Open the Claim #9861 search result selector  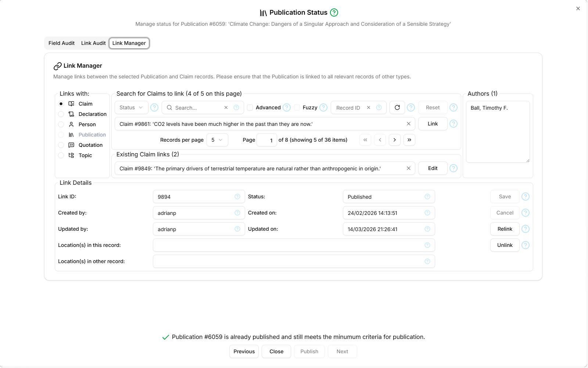tap(265, 124)
